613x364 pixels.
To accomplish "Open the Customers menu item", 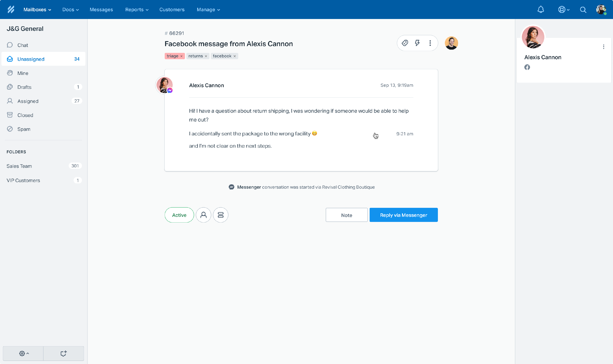I will click(x=172, y=10).
